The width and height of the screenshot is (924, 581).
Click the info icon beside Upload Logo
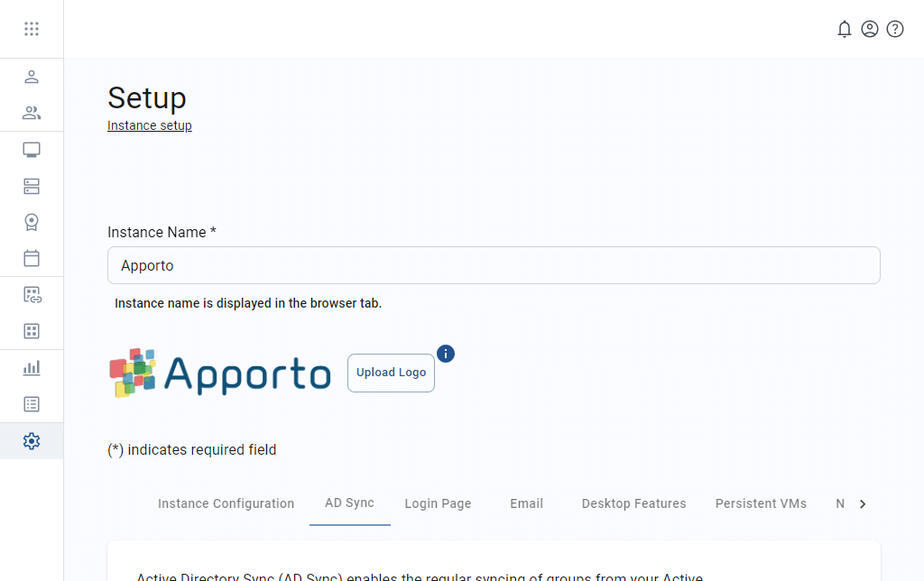click(446, 354)
